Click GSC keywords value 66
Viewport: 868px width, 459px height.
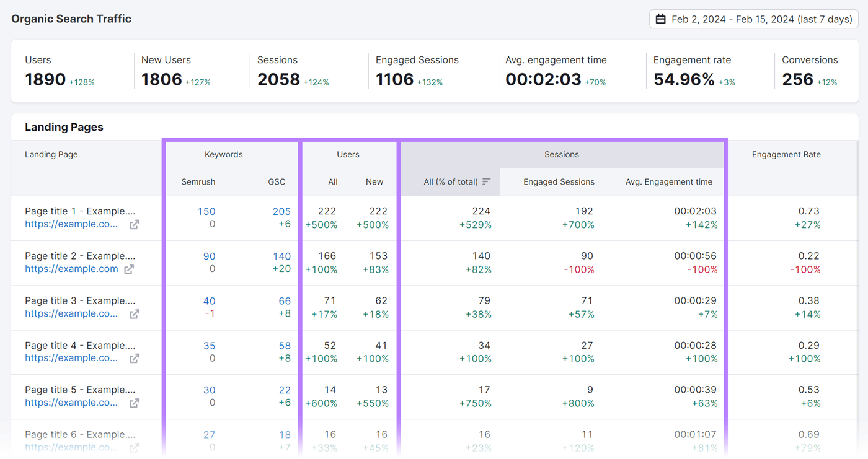tap(285, 300)
